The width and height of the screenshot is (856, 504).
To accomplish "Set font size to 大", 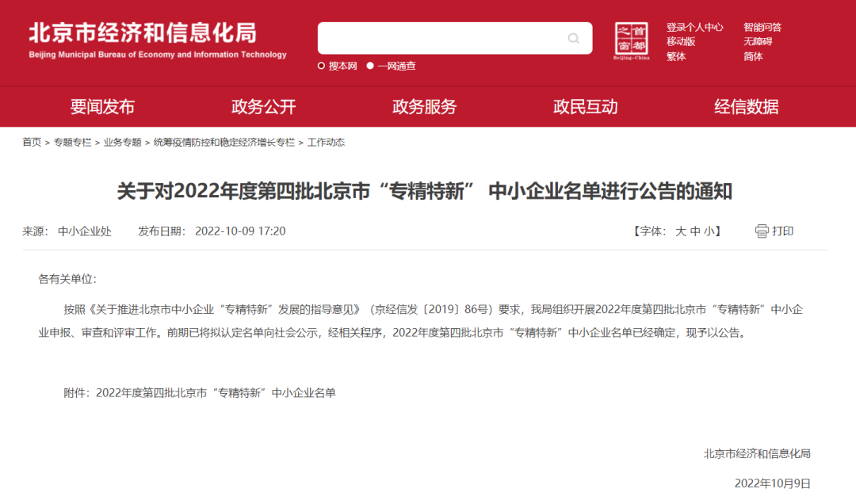I will [x=680, y=231].
